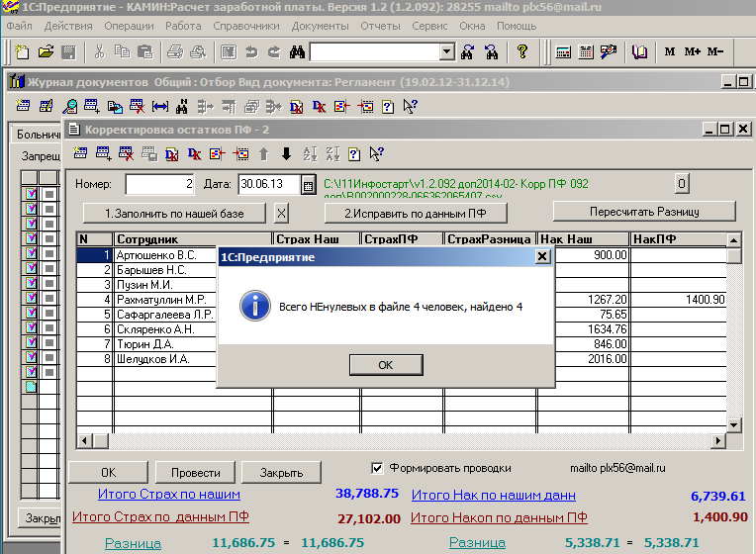Click OK in the 1С:Предприятие message dialog

coord(386,365)
